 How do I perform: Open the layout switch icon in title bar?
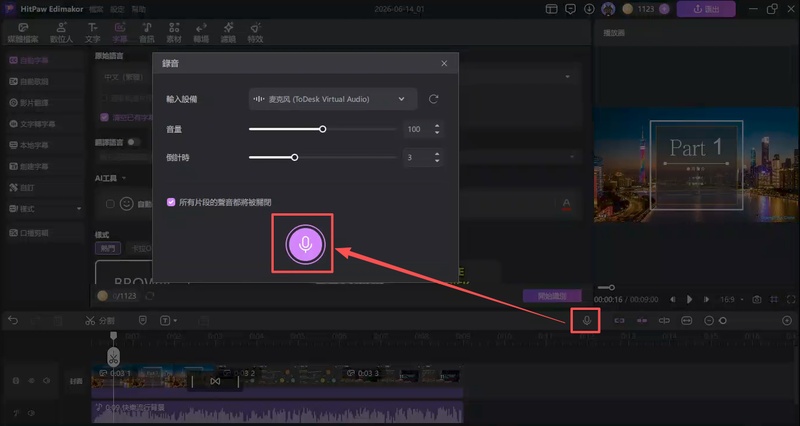point(551,9)
